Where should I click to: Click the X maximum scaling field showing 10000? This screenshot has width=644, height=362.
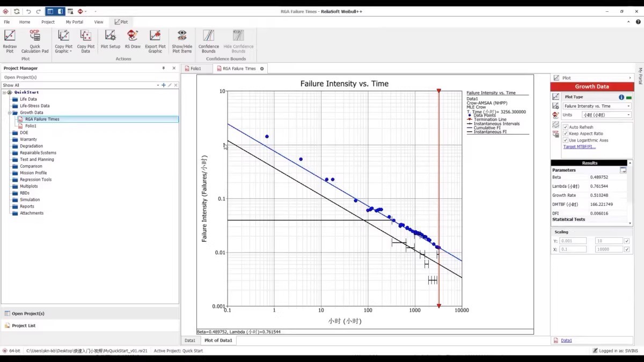pos(609,249)
